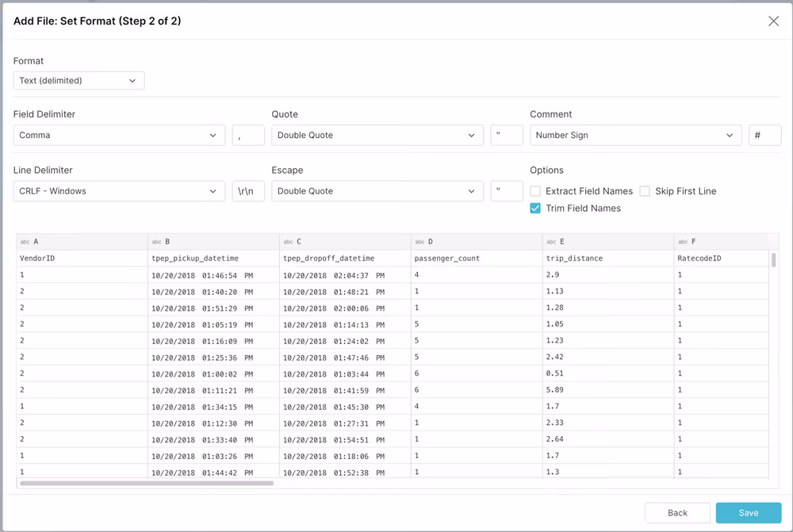Click trip distance value 5.89
The height and width of the screenshot is (532, 793).
(554, 390)
